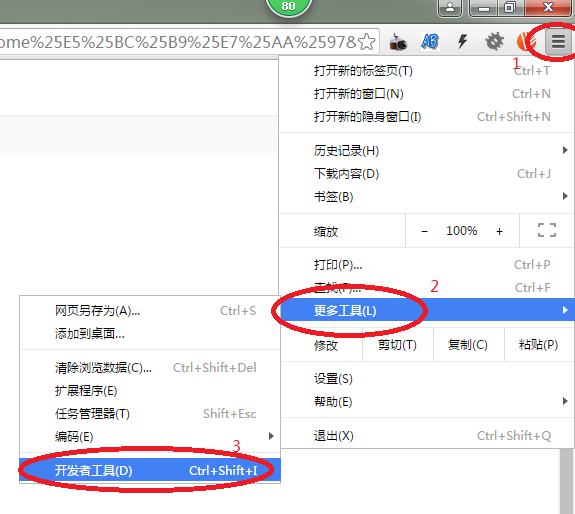Open Extensions (E) from the submenu

pyautogui.click(x=150, y=391)
